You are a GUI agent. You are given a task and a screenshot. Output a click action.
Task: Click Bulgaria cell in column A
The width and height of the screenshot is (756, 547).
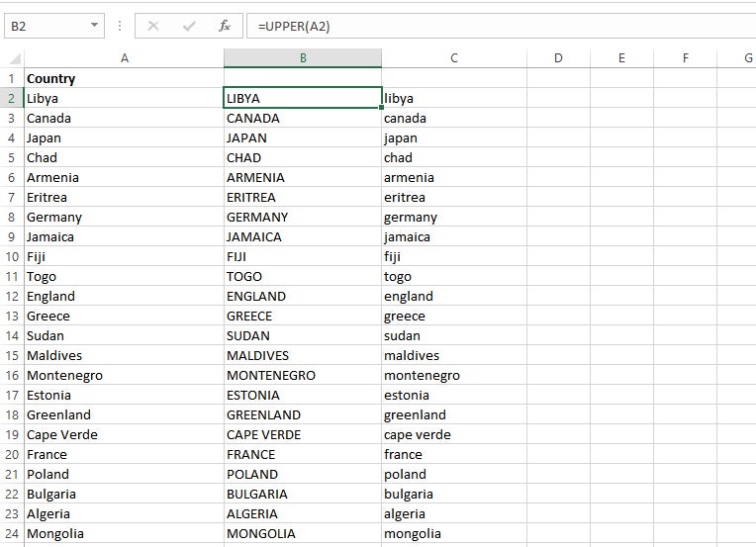[x=124, y=494]
